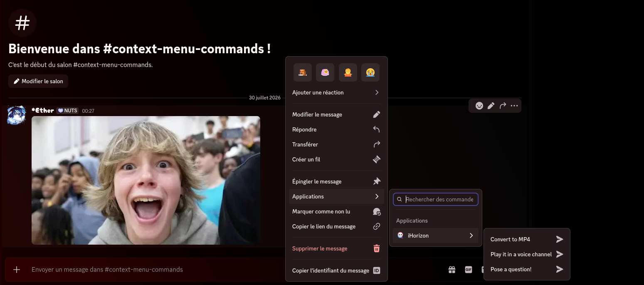The image size is (644, 285).
Task: Choose Répondre in the context menu
Action: click(336, 129)
